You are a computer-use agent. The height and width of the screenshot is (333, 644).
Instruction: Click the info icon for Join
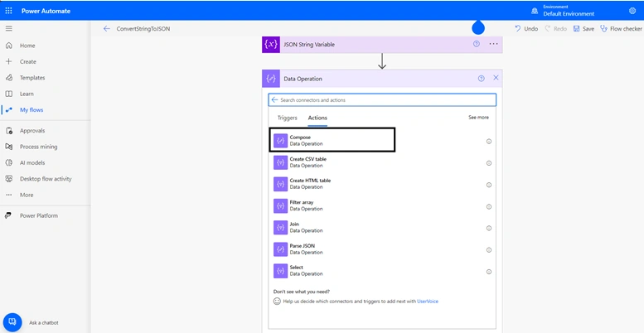pos(489,229)
